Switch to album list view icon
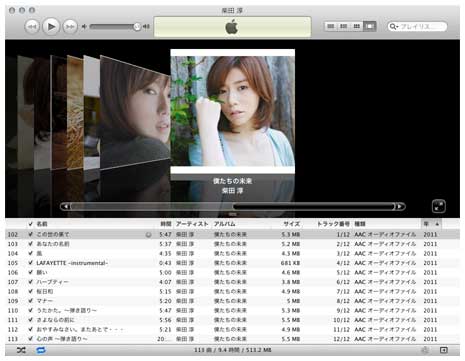 pos(344,26)
